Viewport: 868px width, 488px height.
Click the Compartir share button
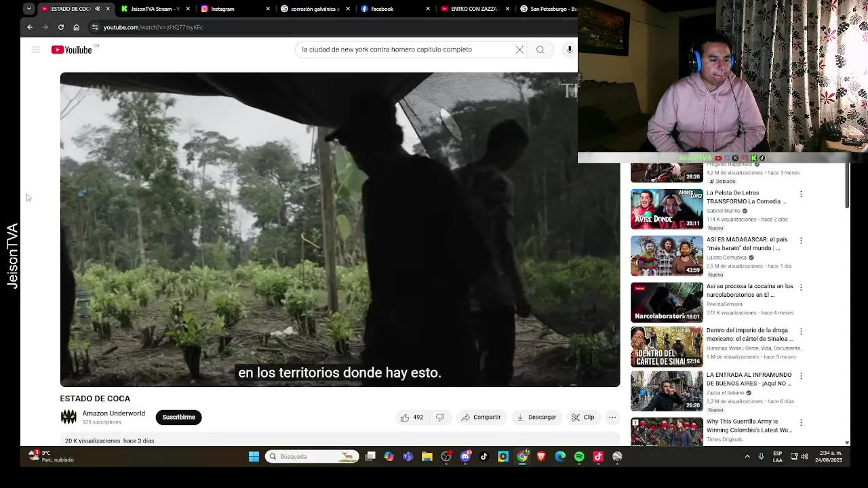(481, 418)
